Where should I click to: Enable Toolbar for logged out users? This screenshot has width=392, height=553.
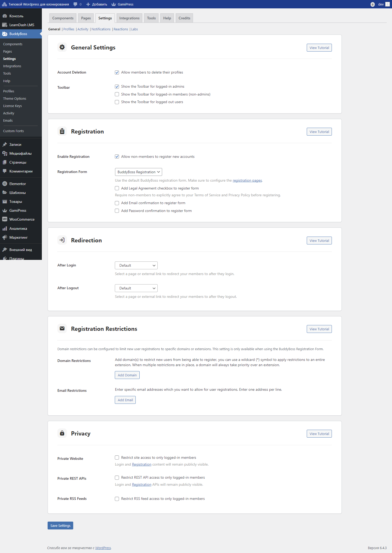tap(117, 102)
